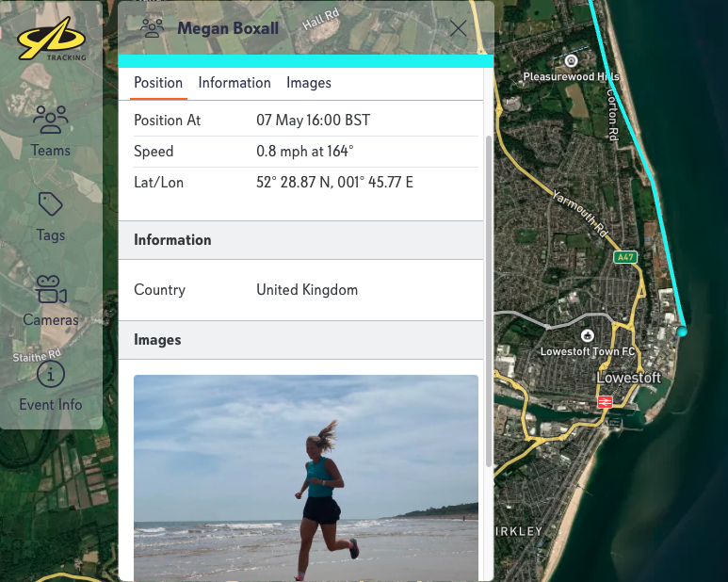The height and width of the screenshot is (582, 728).
Task: Click the Images section header
Action: 300,340
